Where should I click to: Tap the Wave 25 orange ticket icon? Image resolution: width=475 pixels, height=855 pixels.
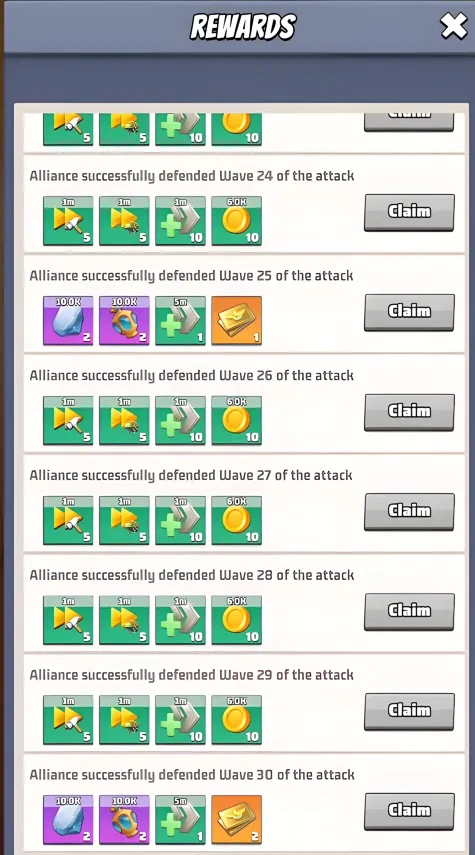(x=236, y=321)
